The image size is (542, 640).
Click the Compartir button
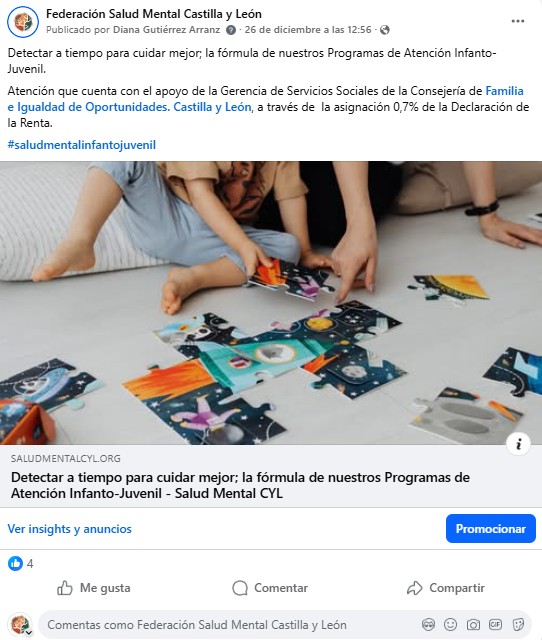446,588
